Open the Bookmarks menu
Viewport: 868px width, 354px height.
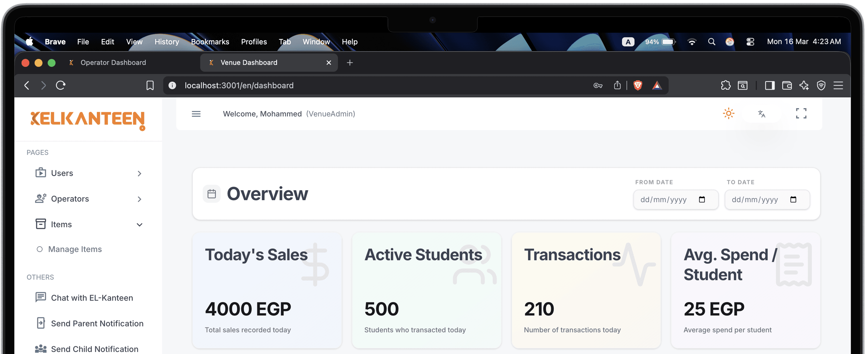tap(210, 42)
